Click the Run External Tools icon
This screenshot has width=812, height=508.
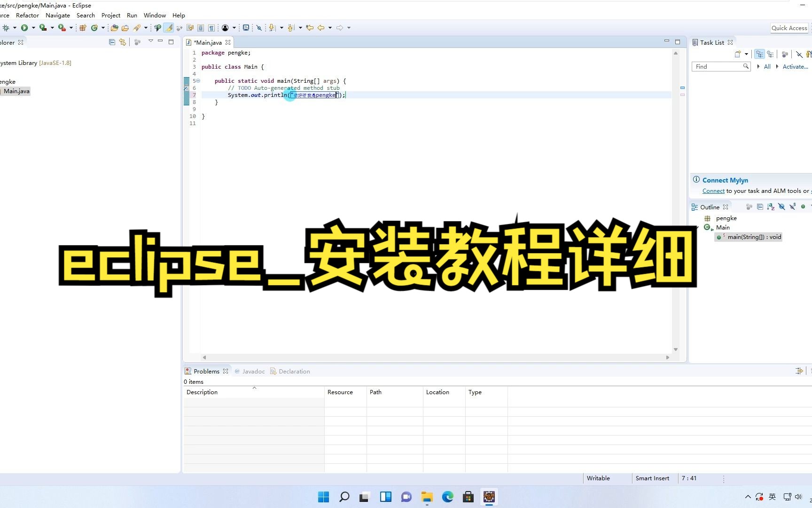tap(62, 28)
